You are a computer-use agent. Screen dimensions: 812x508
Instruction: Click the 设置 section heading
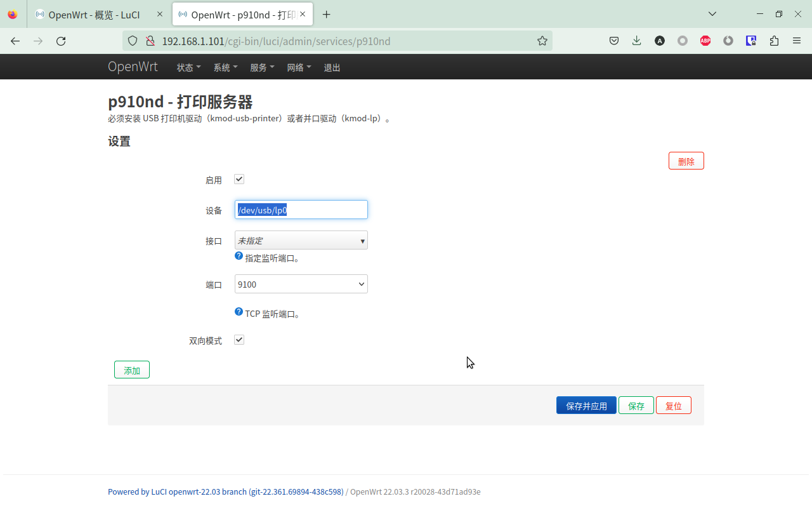[x=119, y=142]
